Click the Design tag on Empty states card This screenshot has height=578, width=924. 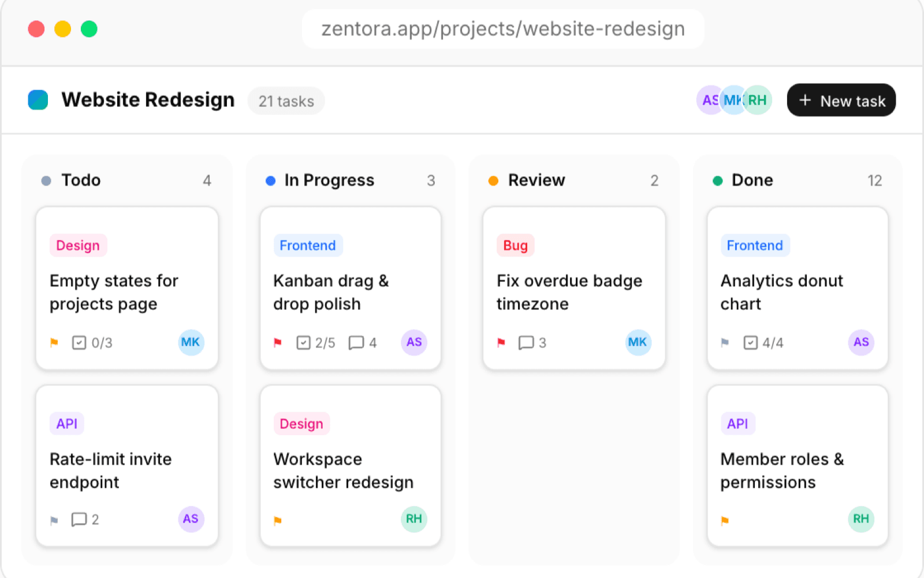tap(78, 245)
